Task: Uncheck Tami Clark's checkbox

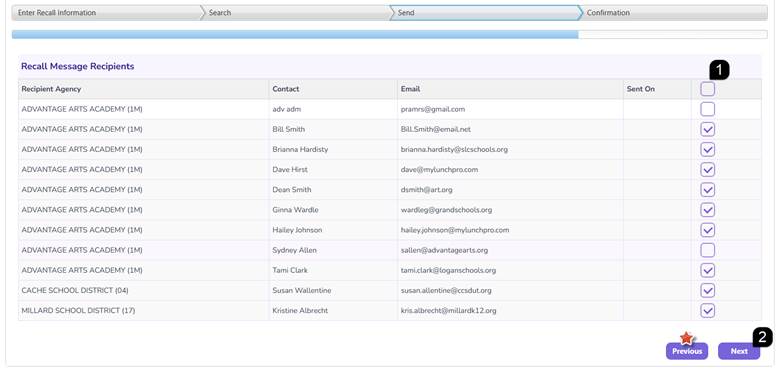Action: [x=707, y=270]
